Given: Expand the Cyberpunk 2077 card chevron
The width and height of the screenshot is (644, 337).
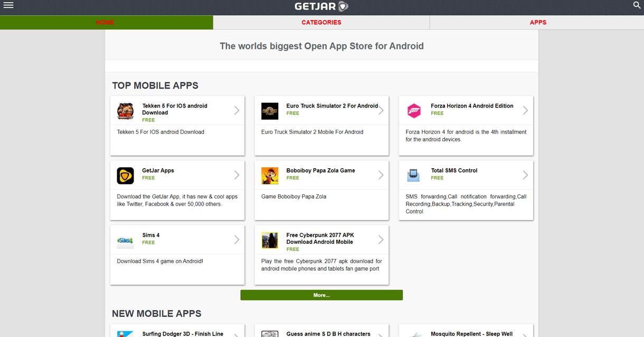Looking at the screenshot, I should (x=381, y=239).
